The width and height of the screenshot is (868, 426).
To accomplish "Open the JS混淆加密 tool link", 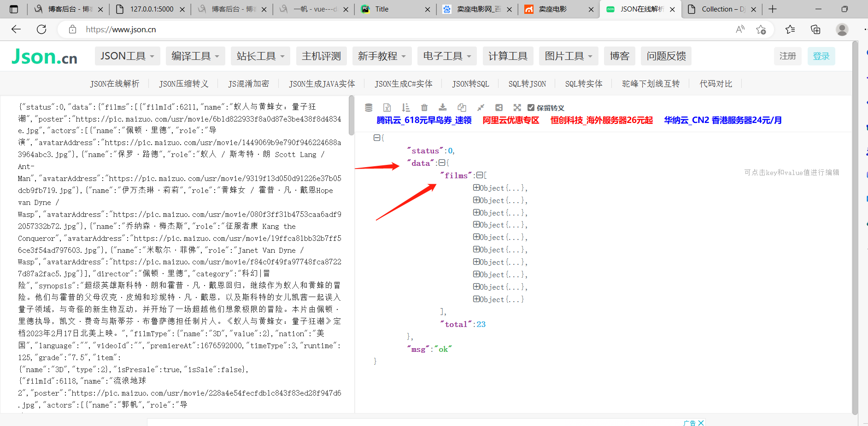I will (249, 84).
